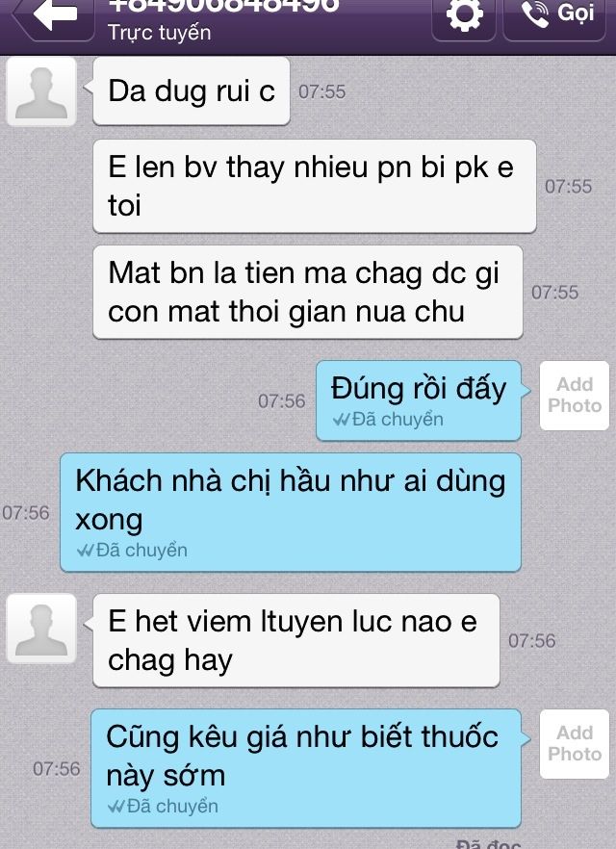
Task: Open contact avatar beside 'Da dug rui c'
Action: 41,91
